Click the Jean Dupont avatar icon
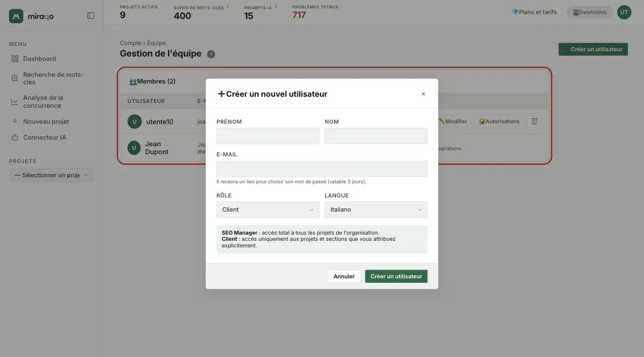Screen dimensions: 644x357 coord(134,148)
